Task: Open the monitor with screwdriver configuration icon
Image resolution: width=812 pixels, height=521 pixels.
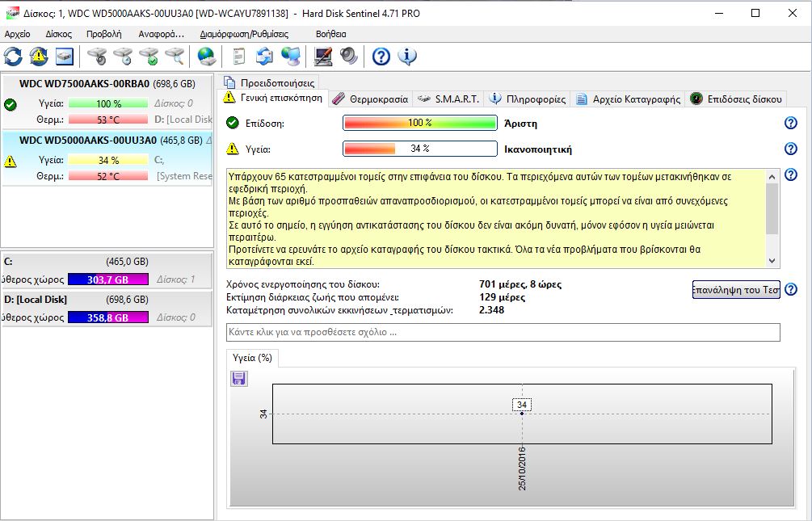Action: pos(322,57)
